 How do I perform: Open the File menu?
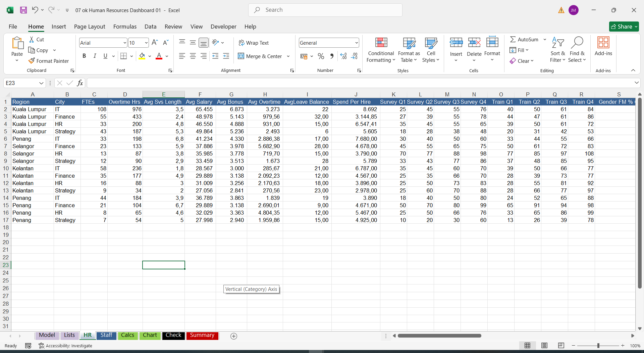click(x=13, y=27)
